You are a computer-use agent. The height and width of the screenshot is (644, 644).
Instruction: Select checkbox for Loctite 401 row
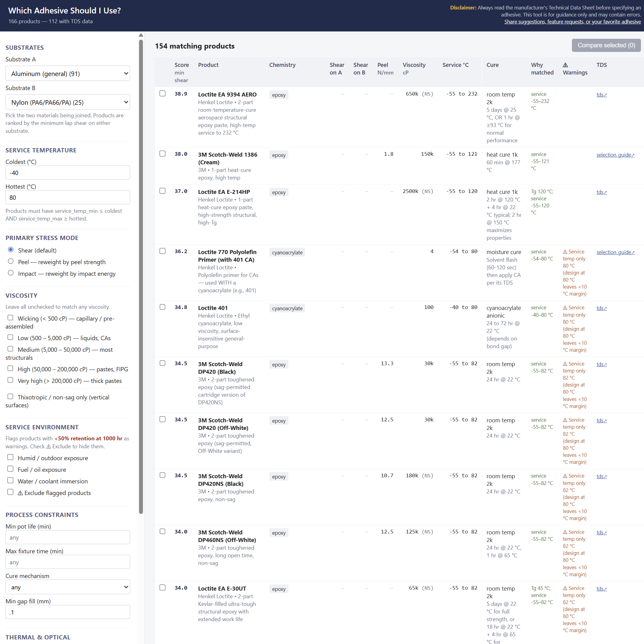[163, 307]
